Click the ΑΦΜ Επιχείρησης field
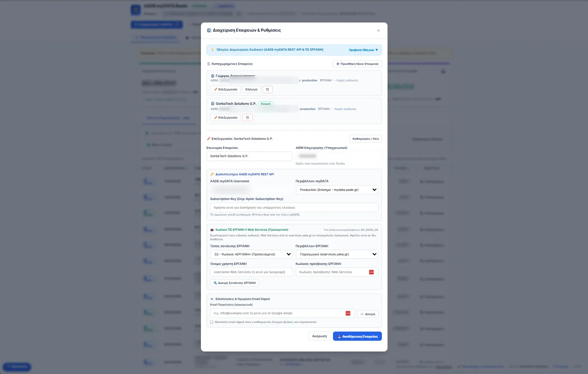The width and height of the screenshot is (588, 374). click(x=339, y=156)
